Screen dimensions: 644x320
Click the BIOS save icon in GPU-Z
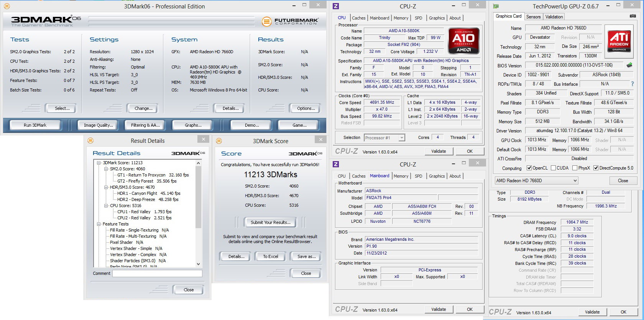tap(629, 65)
